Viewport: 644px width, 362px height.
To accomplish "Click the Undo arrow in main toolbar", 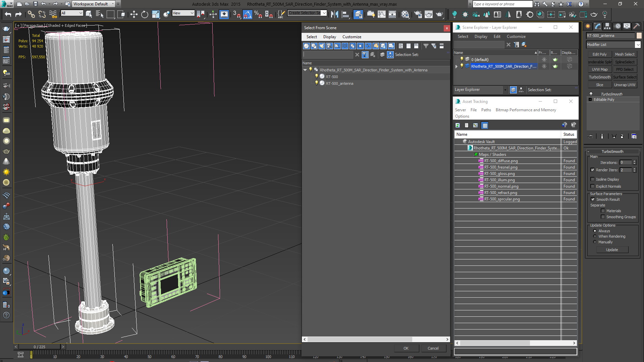I will (8, 14).
